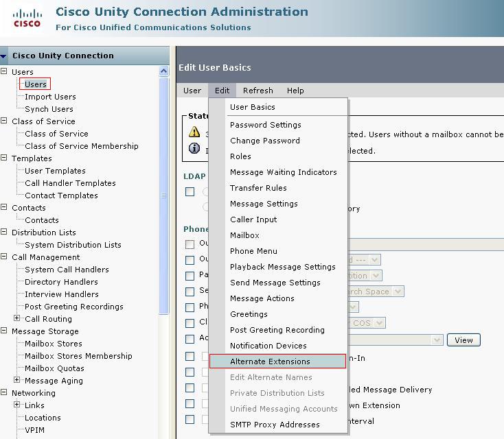504x439 pixels.
Task: Open dropdown left of View button
Action: [x=437, y=340]
